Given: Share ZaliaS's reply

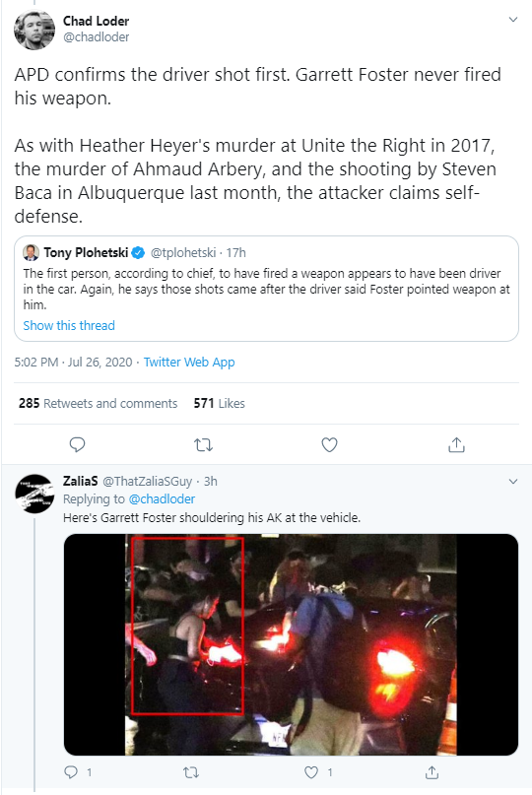Looking at the screenshot, I should [x=432, y=772].
